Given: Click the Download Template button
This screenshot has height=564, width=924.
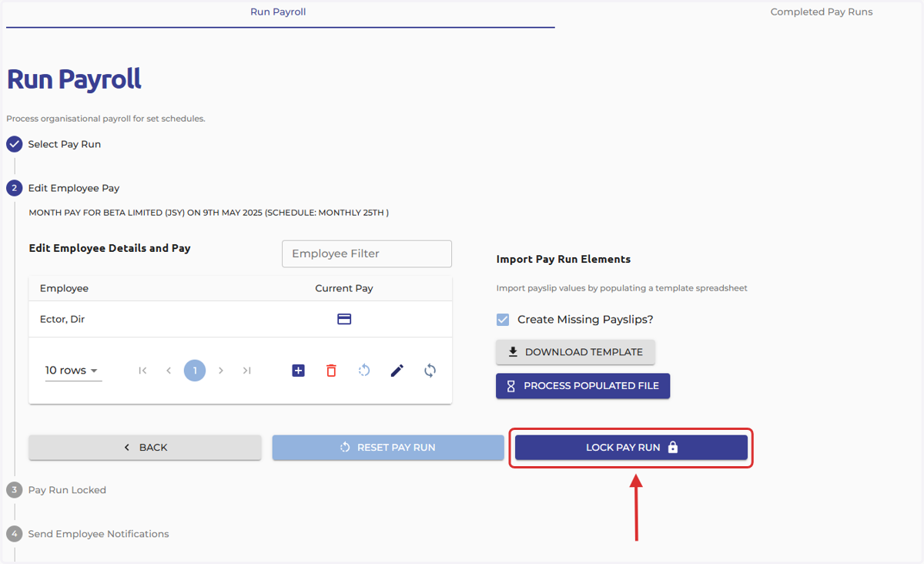Looking at the screenshot, I should coord(575,352).
